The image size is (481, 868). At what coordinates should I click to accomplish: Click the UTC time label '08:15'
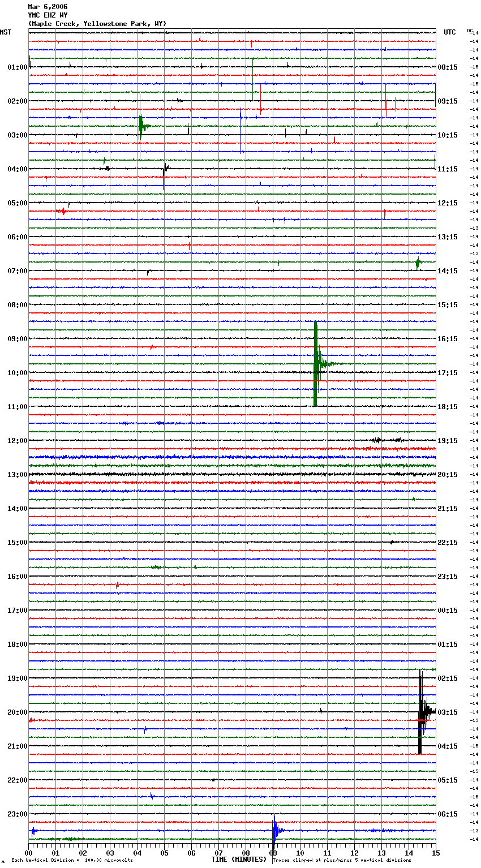pyautogui.click(x=448, y=67)
